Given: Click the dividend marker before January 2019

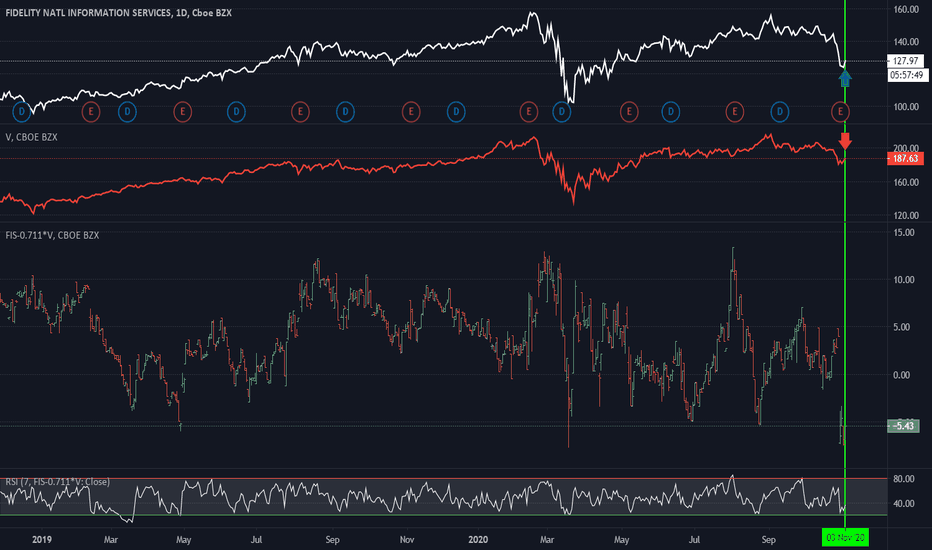Looking at the screenshot, I should (x=22, y=111).
